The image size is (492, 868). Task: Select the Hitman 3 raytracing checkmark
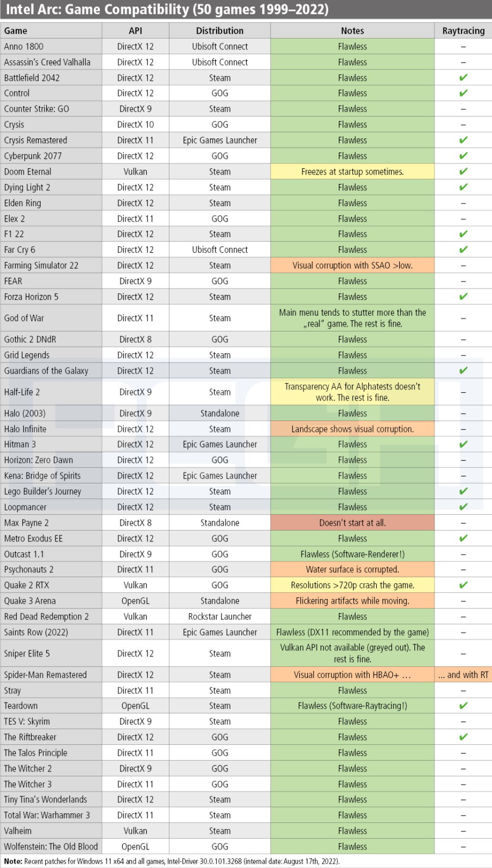pos(463,444)
